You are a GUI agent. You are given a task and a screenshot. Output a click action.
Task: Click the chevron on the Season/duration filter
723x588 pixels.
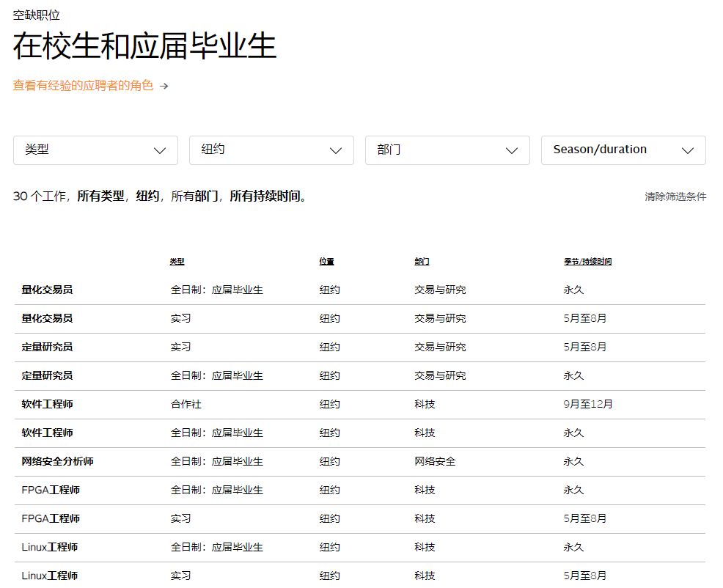688,150
